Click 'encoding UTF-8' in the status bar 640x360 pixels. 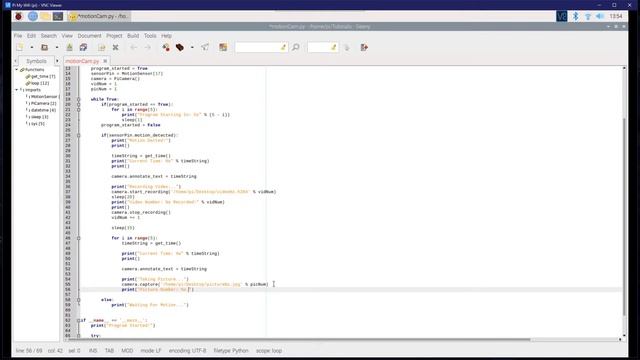187,351
